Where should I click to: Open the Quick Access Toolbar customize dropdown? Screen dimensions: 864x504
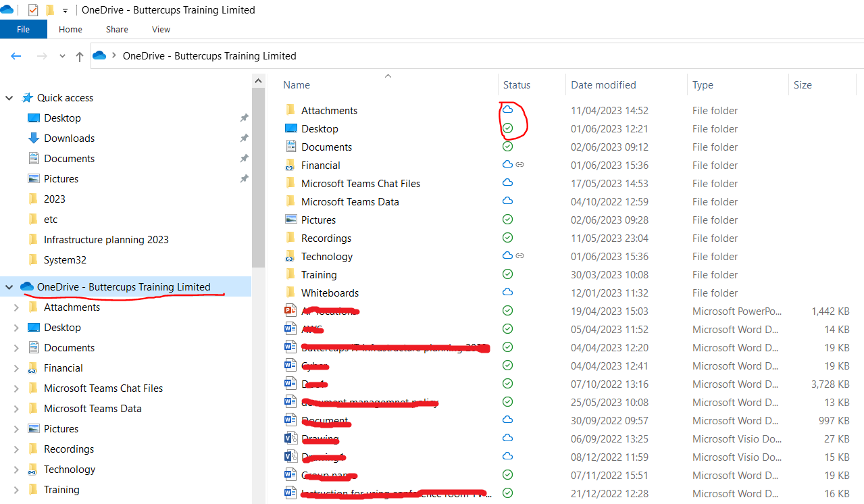(x=65, y=10)
